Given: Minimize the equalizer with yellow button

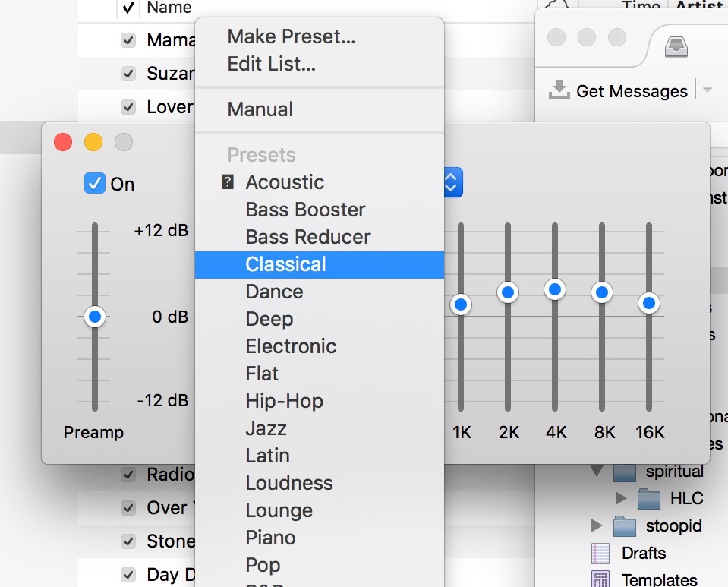Looking at the screenshot, I should [x=93, y=142].
